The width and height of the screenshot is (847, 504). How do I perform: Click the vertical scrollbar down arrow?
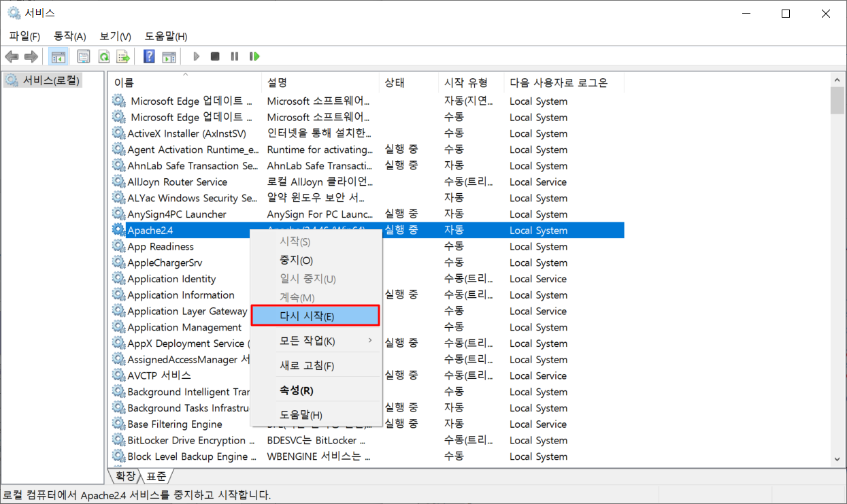pyautogui.click(x=837, y=460)
